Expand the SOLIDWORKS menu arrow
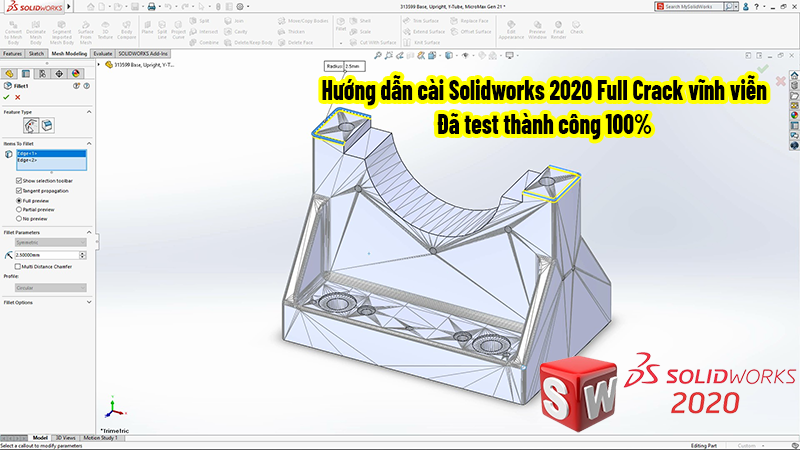The image size is (800, 450). pyautogui.click(x=69, y=7)
